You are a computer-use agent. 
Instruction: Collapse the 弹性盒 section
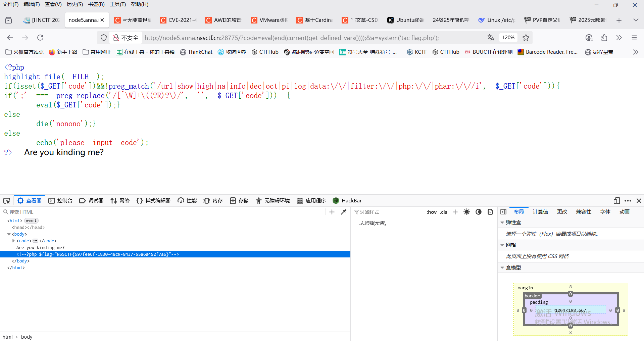(502, 223)
